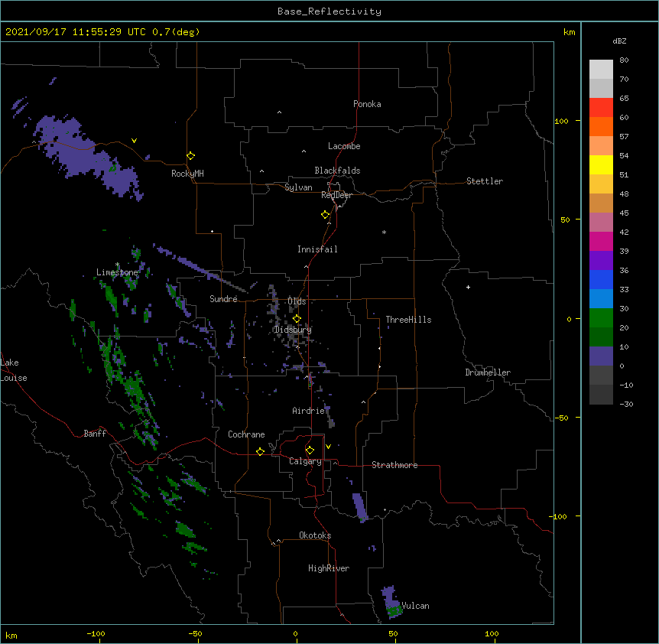Click the Blackfalds label on map
Image resolution: width=659 pixels, height=644 pixels.
coord(337,171)
